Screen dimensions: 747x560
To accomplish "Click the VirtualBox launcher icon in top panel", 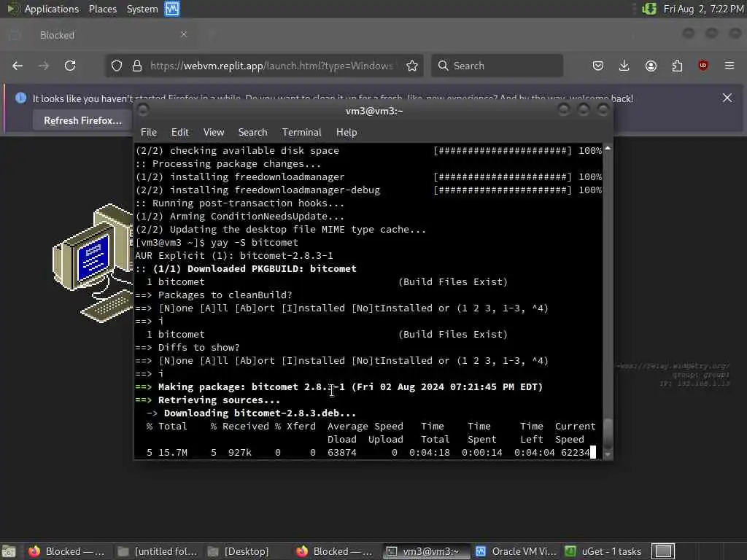I will pos(172,9).
